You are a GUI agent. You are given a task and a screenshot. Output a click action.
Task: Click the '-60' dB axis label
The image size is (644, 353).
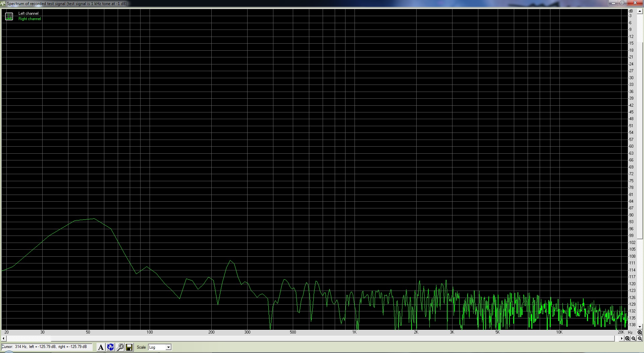(631, 146)
